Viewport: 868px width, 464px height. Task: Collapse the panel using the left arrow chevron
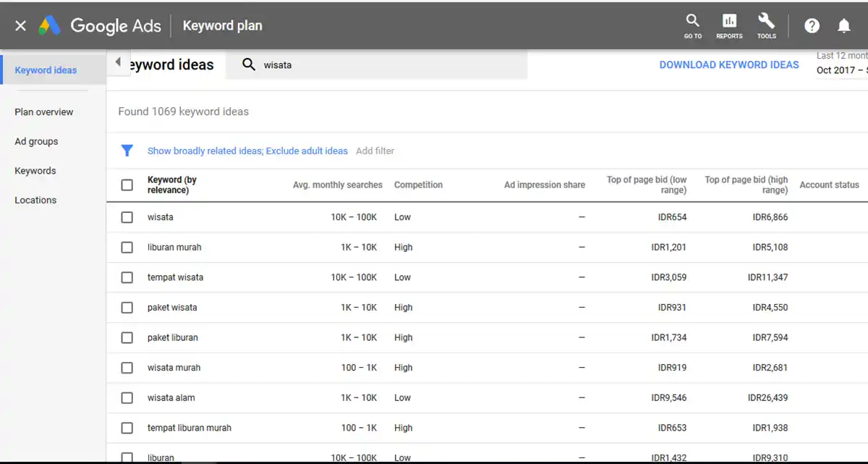[x=118, y=62]
